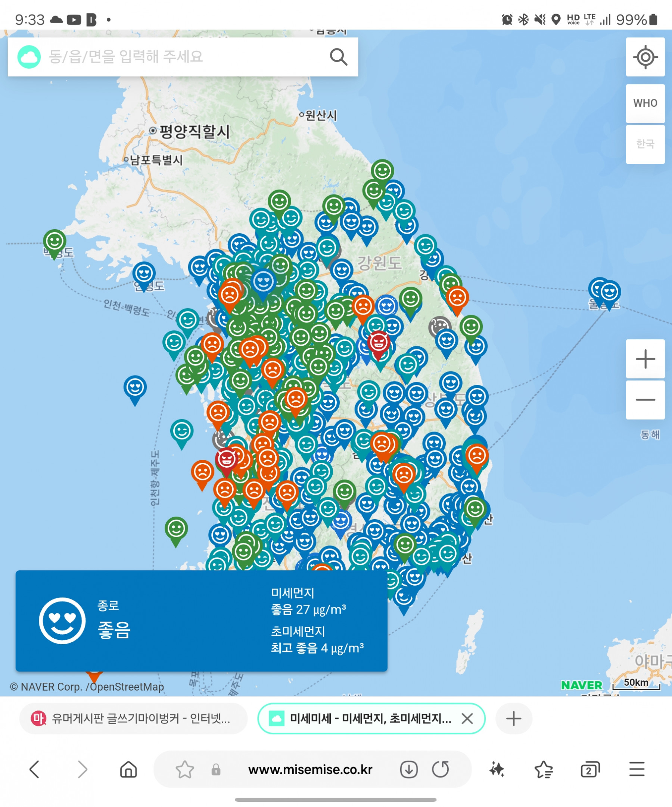Click the NAVER logo link on map

(581, 685)
